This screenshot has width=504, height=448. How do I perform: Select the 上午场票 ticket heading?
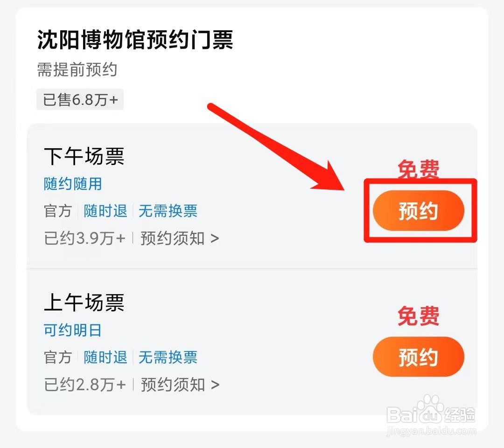click(x=84, y=303)
